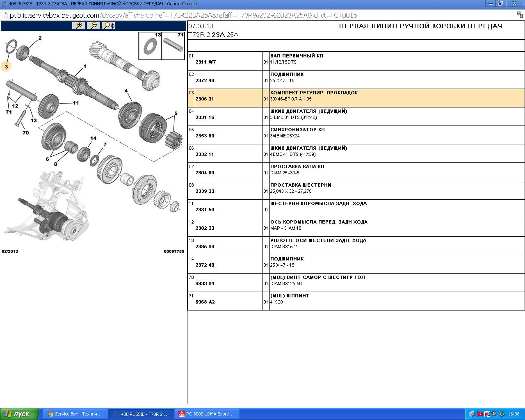Select part number 2304 60

tap(205, 173)
